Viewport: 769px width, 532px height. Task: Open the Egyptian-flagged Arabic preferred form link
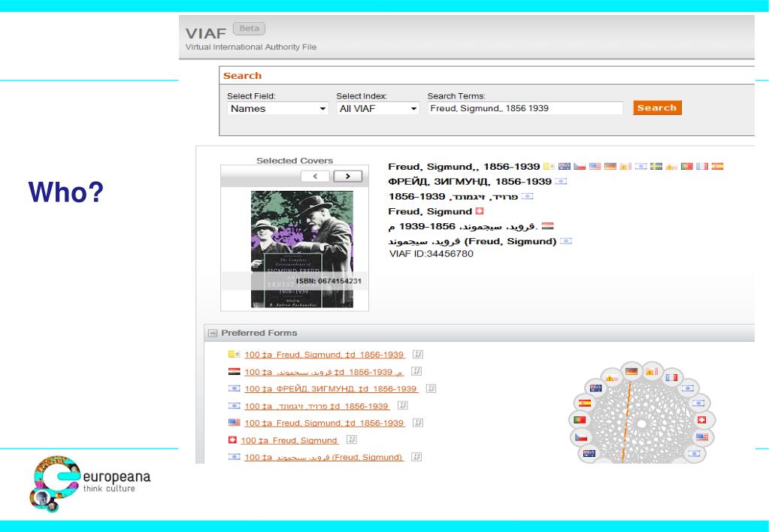point(324,372)
